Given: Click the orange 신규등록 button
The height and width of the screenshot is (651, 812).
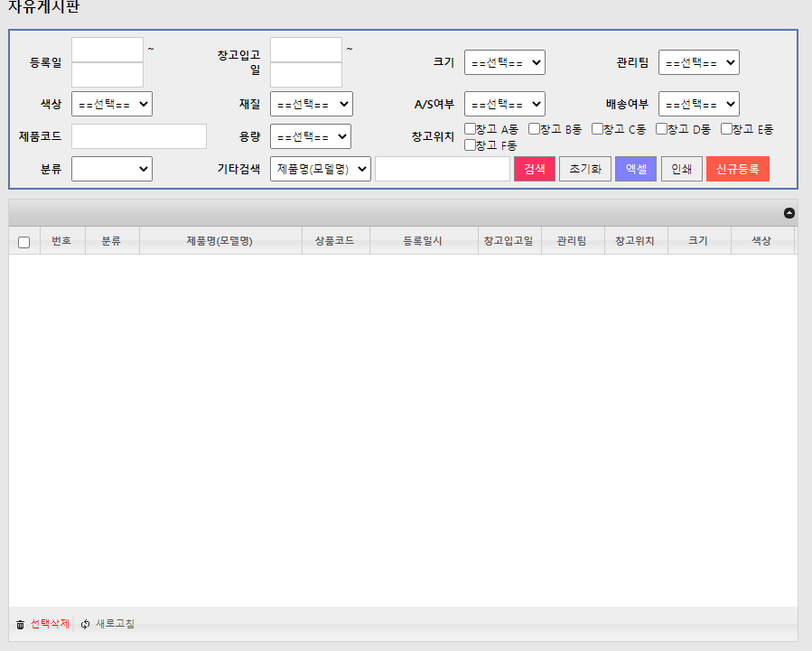Looking at the screenshot, I should (x=737, y=169).
